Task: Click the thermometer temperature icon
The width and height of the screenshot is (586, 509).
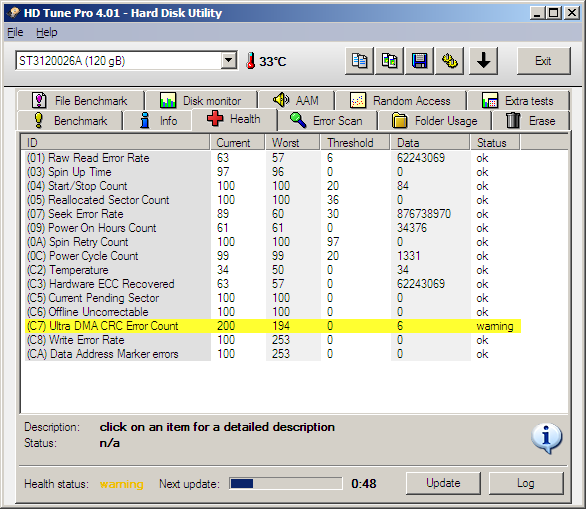Action: click(x=251, y=61)
